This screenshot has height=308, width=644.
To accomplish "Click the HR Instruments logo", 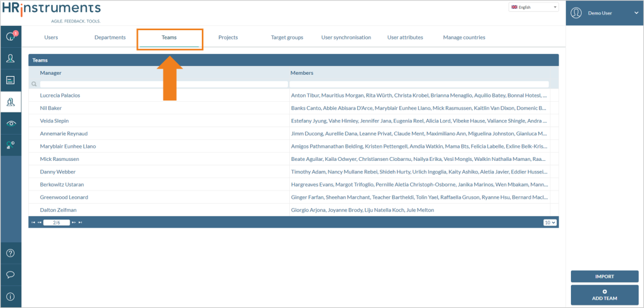I will click(52, 11).
